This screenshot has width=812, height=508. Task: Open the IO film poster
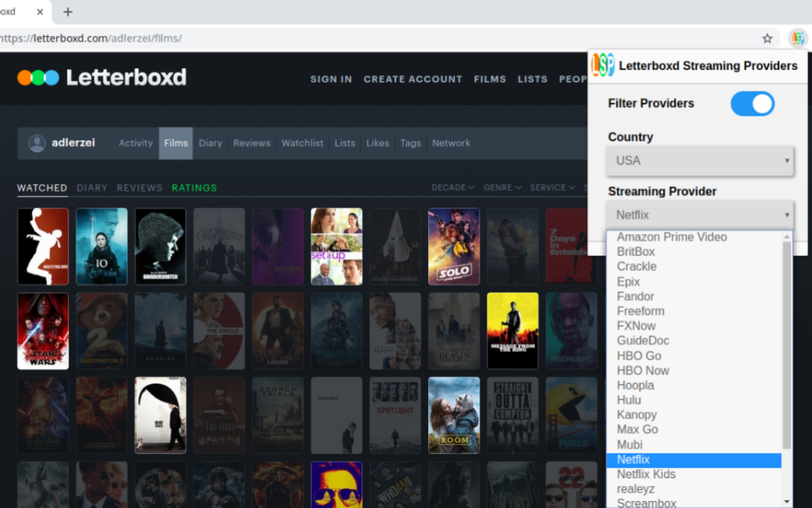click(x=101, y=246)
